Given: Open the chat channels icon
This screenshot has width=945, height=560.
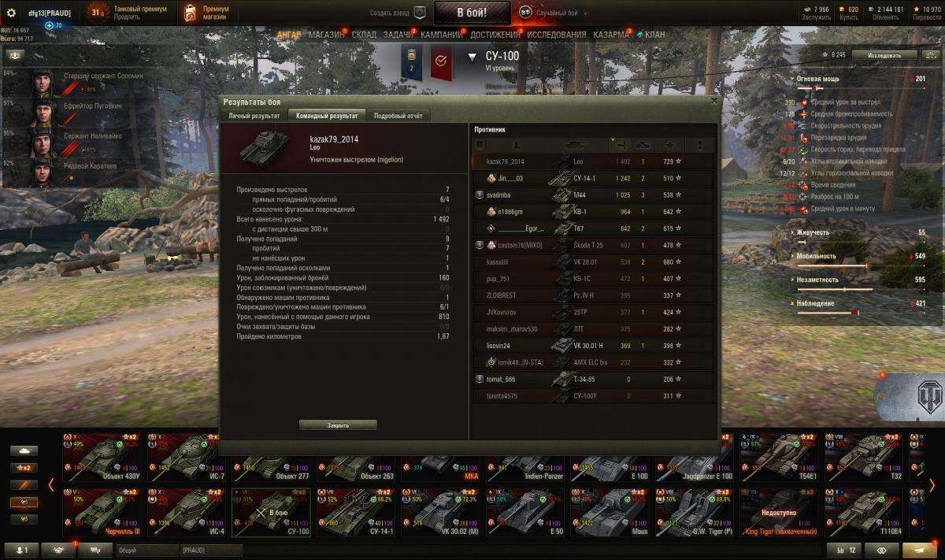Looking at the screenshot, I should [x=95, y=550].
